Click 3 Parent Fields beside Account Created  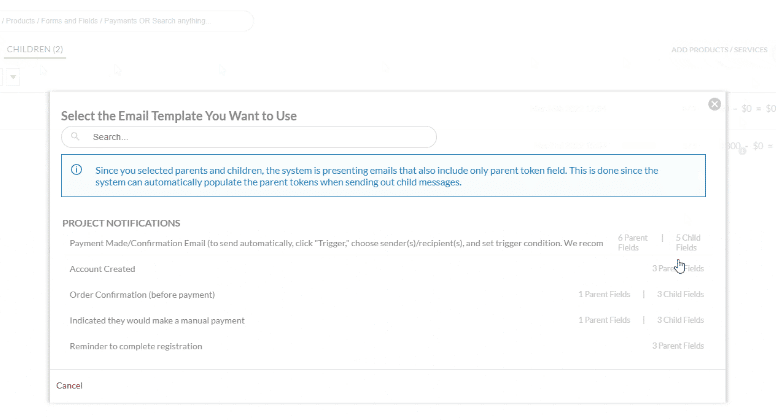point(677,269)
